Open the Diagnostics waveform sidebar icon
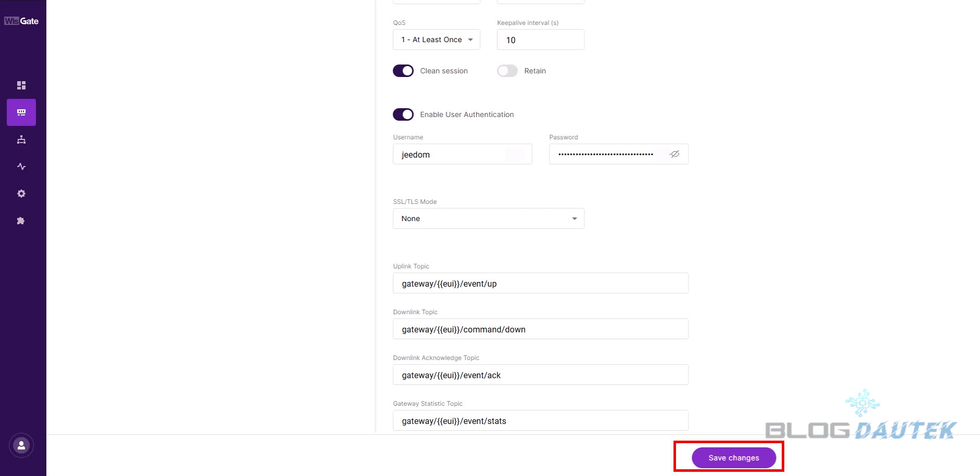Image resolution: width=980 pixels, height=476 pixels. [21, 166]
